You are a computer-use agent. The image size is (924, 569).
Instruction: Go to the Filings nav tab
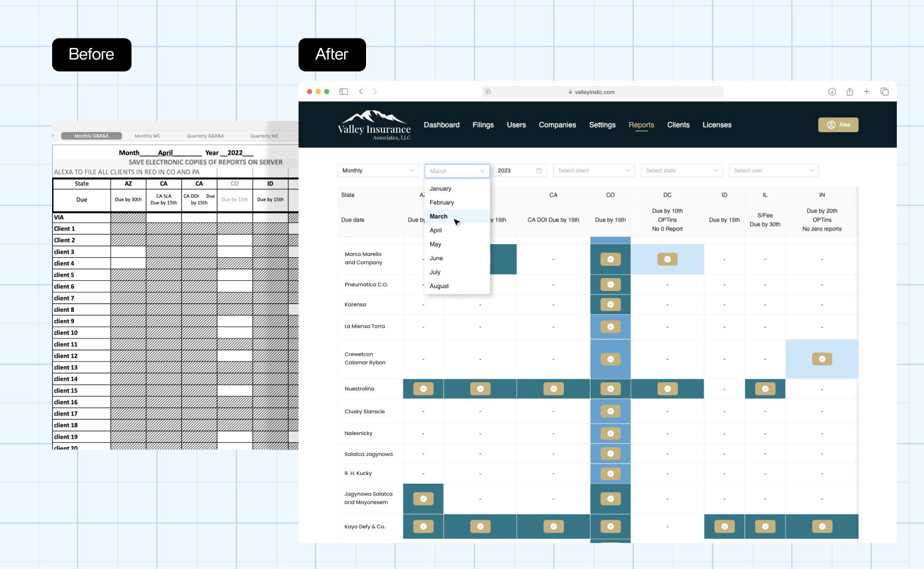483,125
